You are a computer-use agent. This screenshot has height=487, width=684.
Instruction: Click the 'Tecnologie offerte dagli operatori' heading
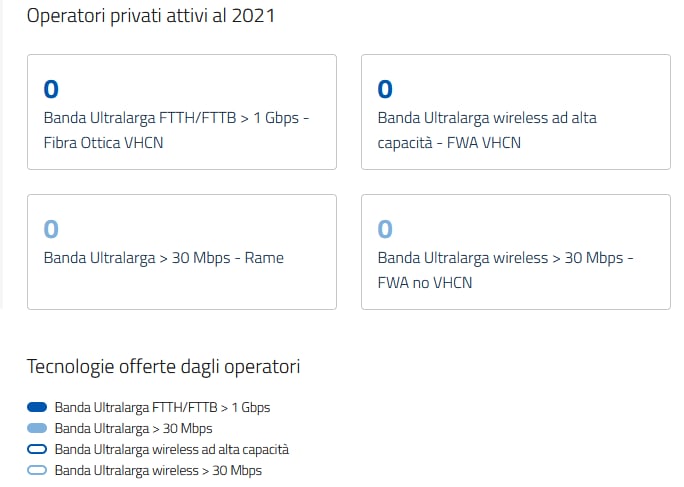pos(163,367)
